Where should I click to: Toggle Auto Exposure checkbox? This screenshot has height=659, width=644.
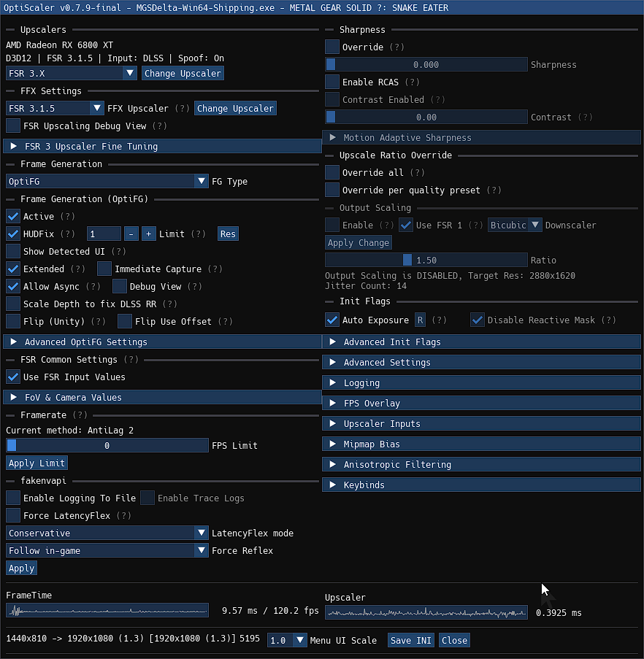click(332, 320)
